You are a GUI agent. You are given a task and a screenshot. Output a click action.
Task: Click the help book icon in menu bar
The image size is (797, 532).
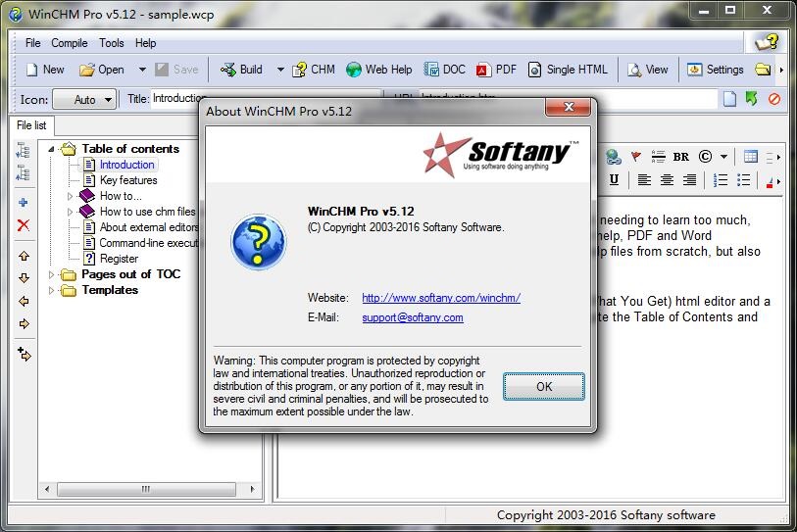[x=767, y=43]
